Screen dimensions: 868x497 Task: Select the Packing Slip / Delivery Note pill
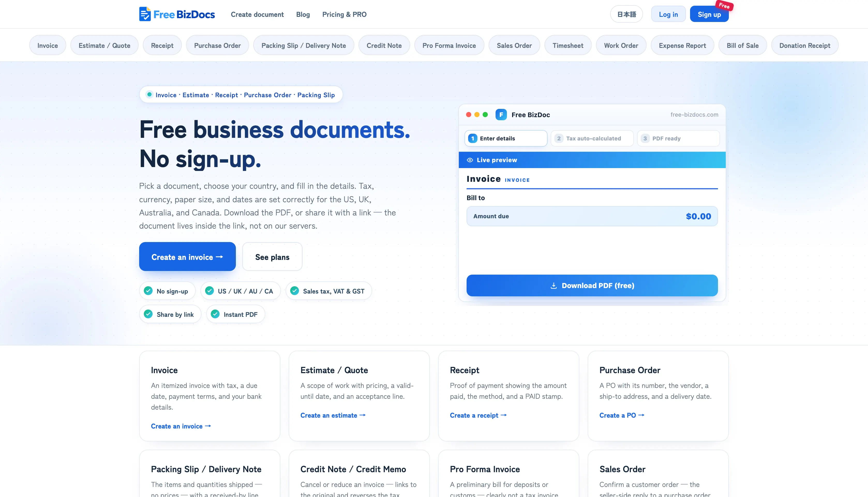pyautogui.click(x=303, y=46)
